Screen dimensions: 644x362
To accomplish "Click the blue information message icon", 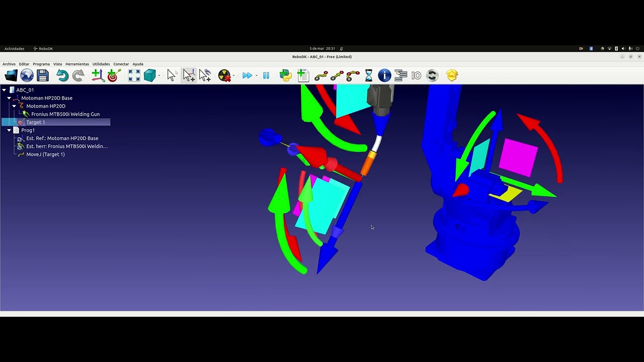I will click(384, 75).
